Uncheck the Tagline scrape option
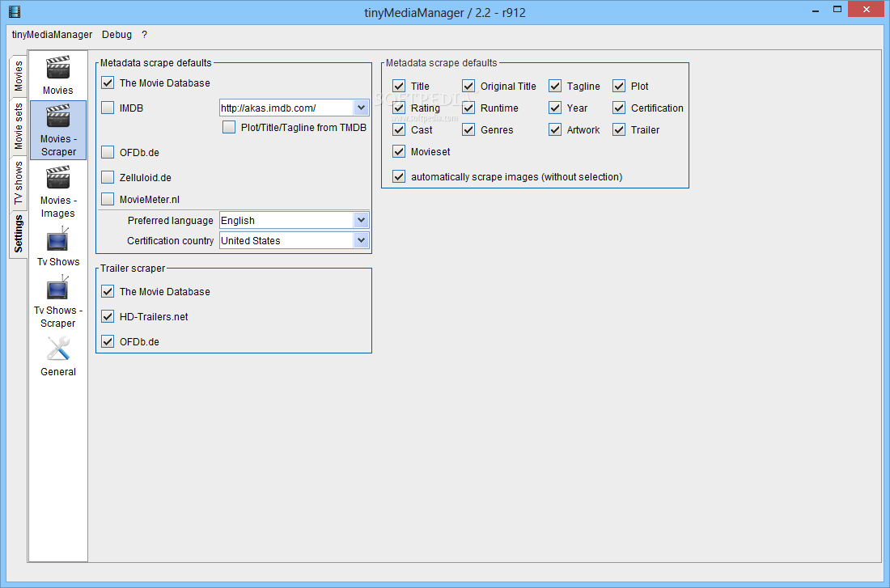The image size is (890, 588). pyautogui.click(x=555, y=87)
